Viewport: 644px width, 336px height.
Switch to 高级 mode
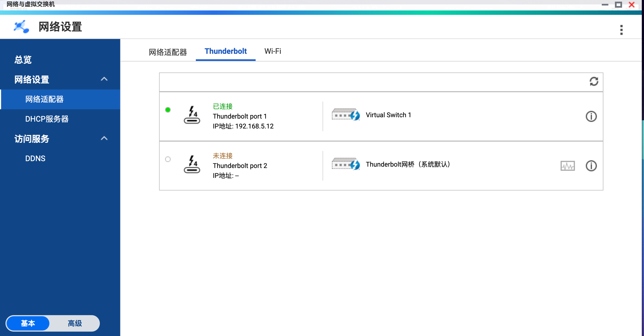pyautogui.click(x=75, y=323)
